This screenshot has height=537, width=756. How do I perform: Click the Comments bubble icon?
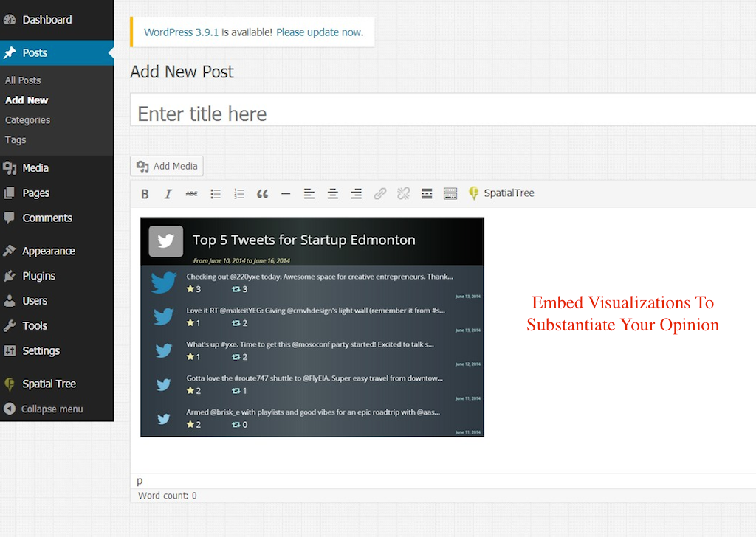[x=9, y=218]
